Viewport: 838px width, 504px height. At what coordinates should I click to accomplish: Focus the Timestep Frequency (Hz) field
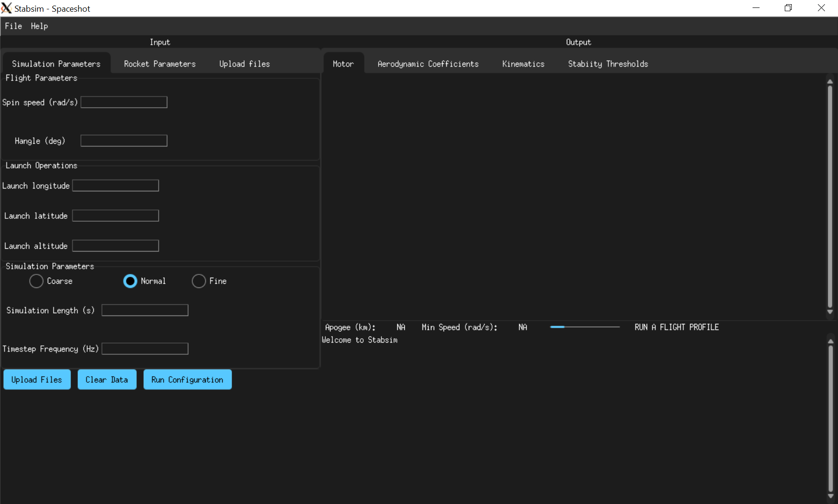145,349
